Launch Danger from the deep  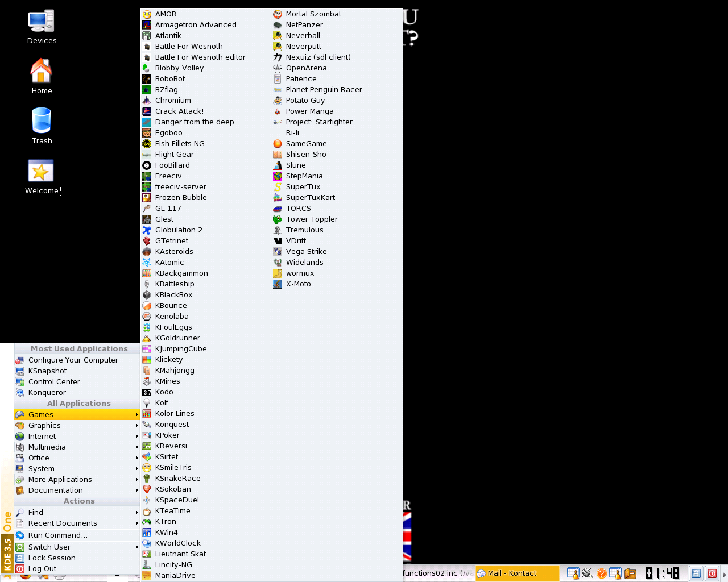[x=206, y=122]
